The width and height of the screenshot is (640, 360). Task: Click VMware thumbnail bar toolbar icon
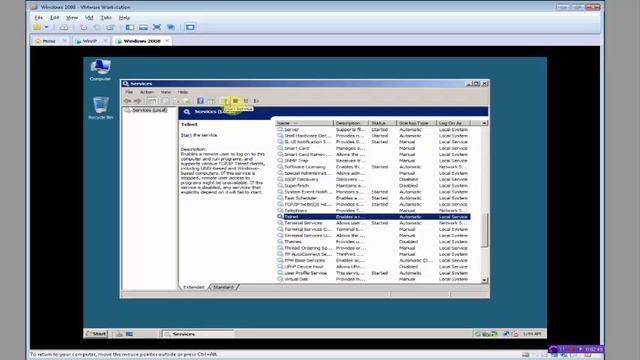tap(143, 27)
